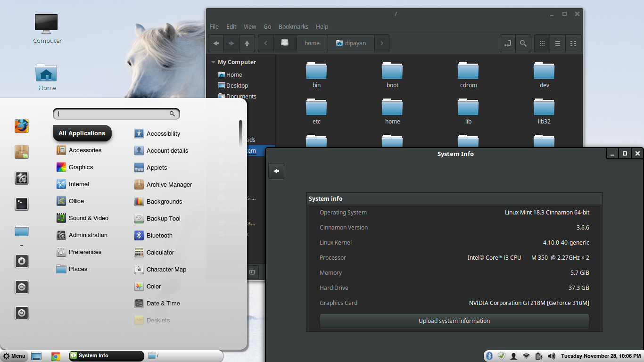Open the update manager shield tray icon
The width and height of the screenshot is (644, 362).
click(x=502, y=356)
